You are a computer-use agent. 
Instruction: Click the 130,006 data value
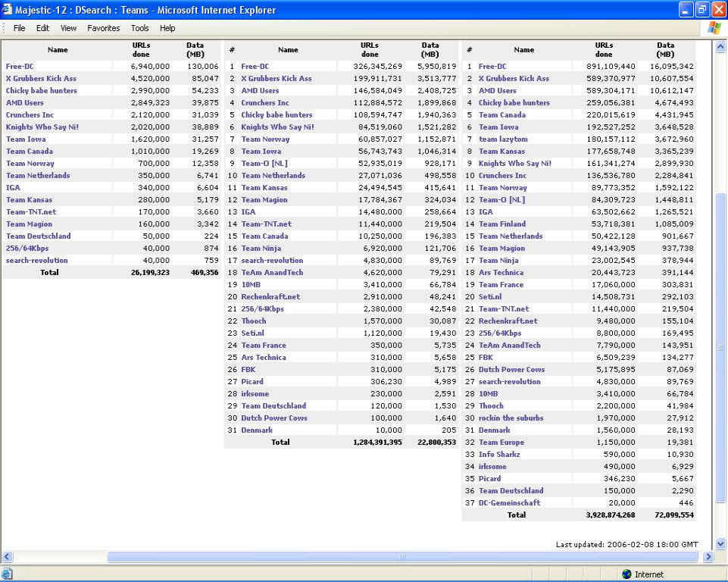click(203, 67)
